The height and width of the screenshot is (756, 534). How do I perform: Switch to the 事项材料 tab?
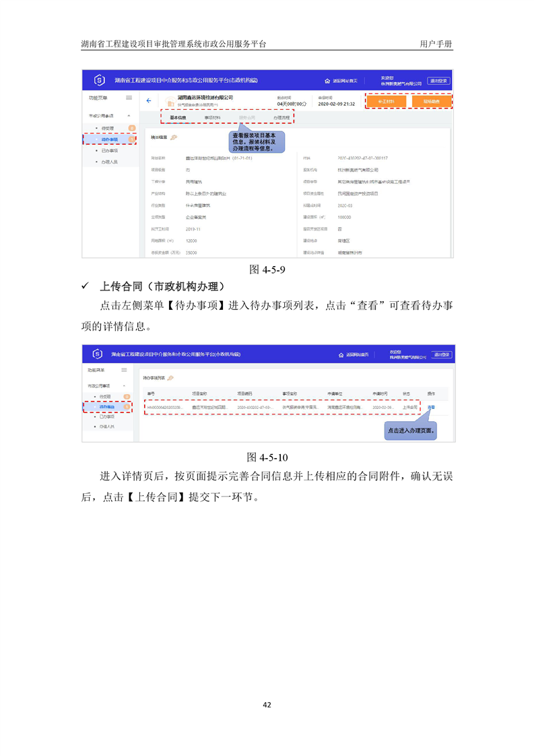click(213, 118)
